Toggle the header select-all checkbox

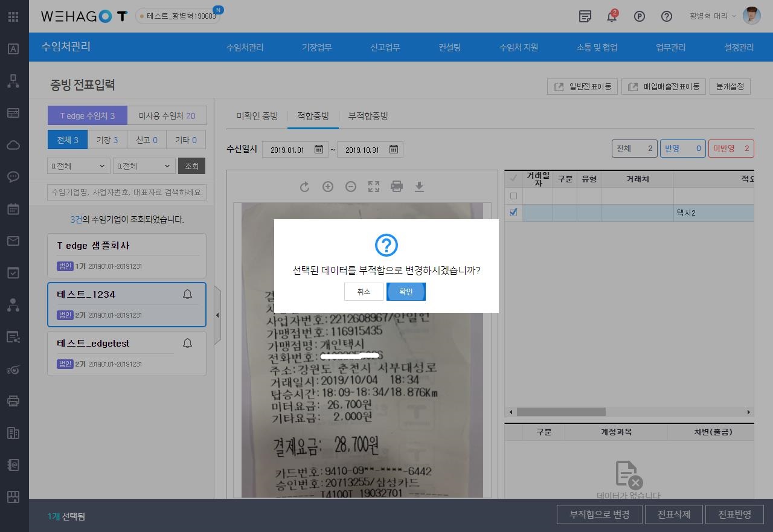(514, 178)
